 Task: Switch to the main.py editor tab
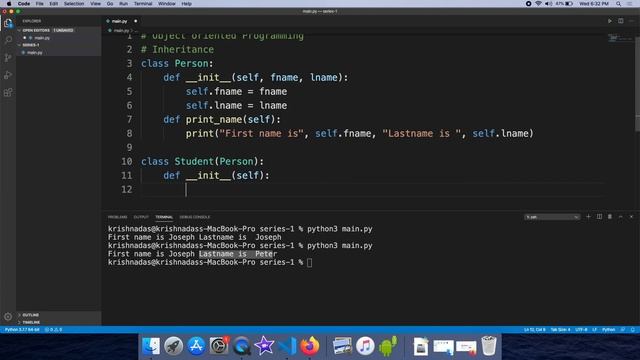tap(120, 21)
